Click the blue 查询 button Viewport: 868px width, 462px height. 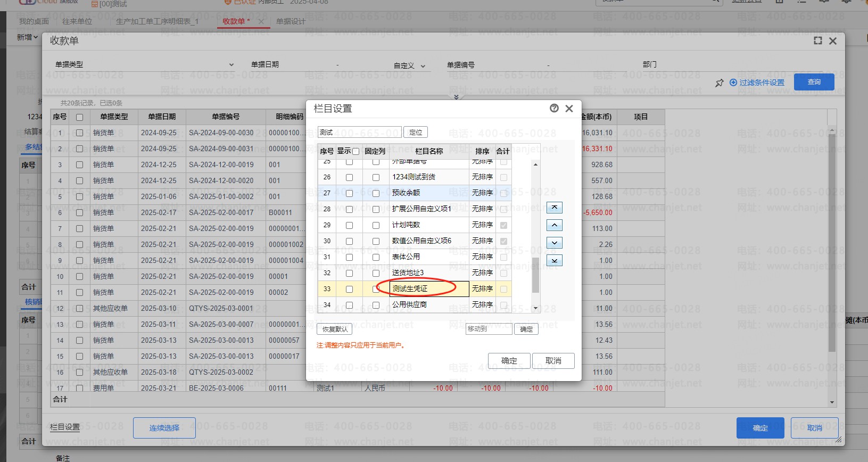814,82
